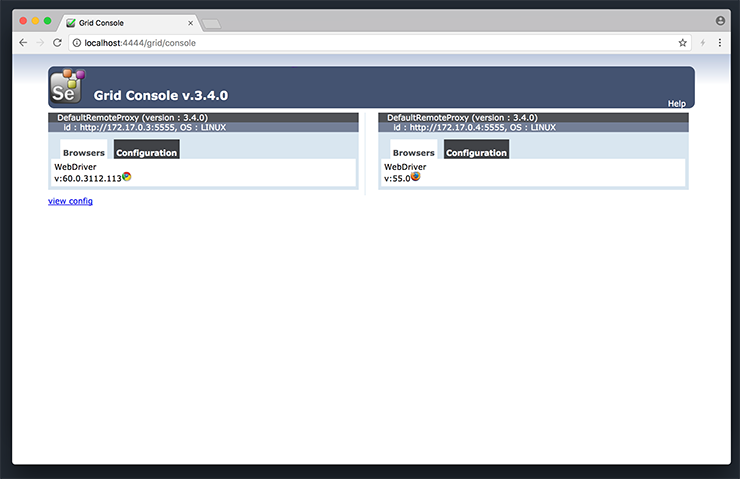Click the Selenium Se logo

(x=67, y=86)
